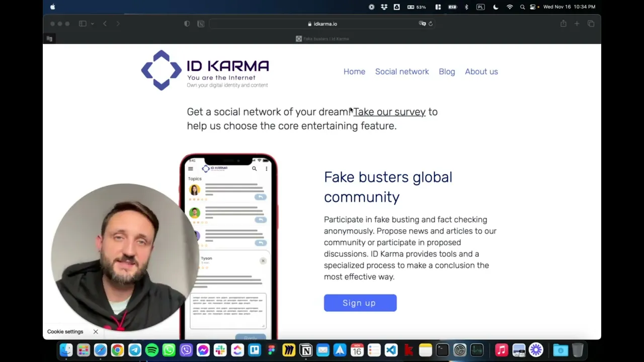Click the 'Fake busters global community' heading
The image size is (644, 362).
click(388, 187)
